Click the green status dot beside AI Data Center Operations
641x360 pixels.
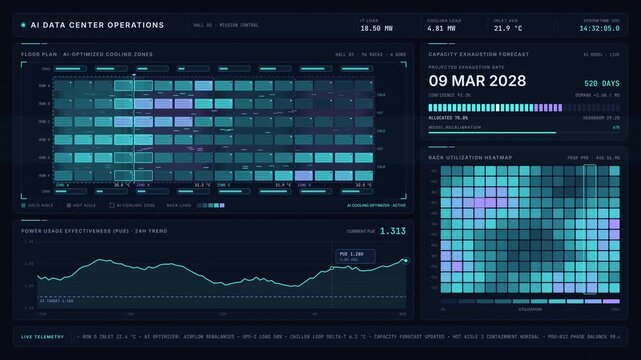[23, 25]
